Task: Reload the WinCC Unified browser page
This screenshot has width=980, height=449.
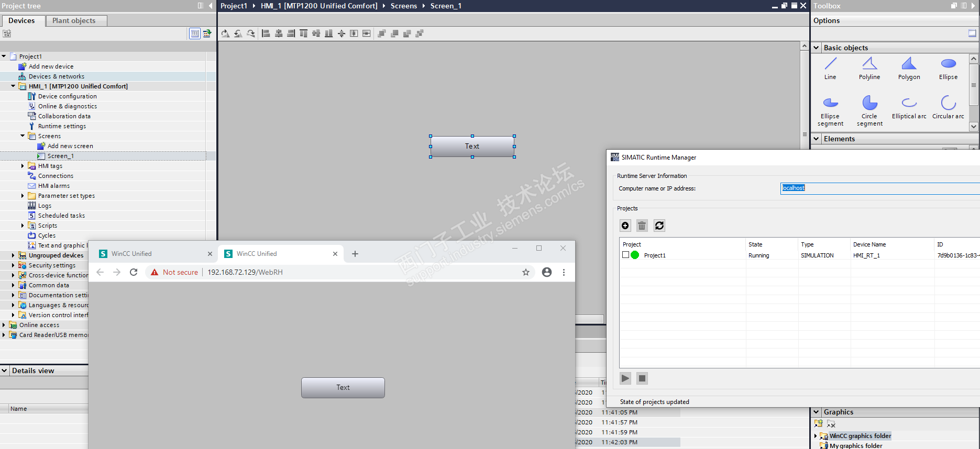Action: [x=134, y=272]
